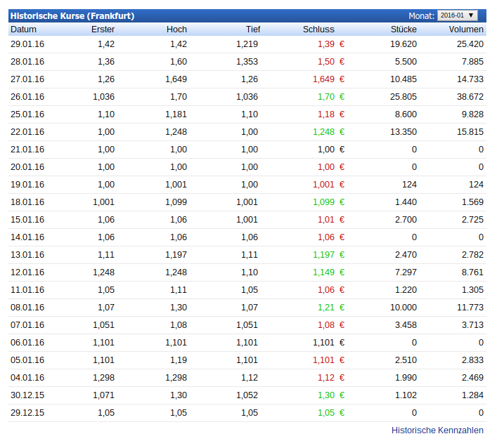The height and width of the screenshot is (441, 504).
Task: Click the Volumen column header
Action: coord(466,29)
